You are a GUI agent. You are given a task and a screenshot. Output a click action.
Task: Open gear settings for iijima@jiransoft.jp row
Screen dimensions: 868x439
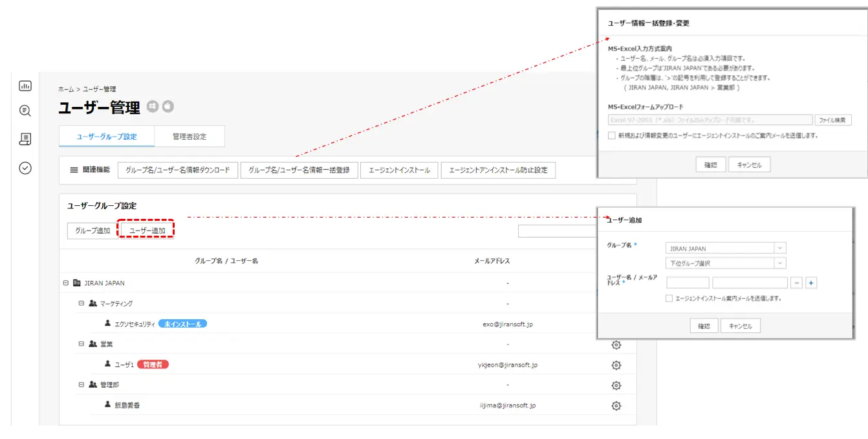616,406
